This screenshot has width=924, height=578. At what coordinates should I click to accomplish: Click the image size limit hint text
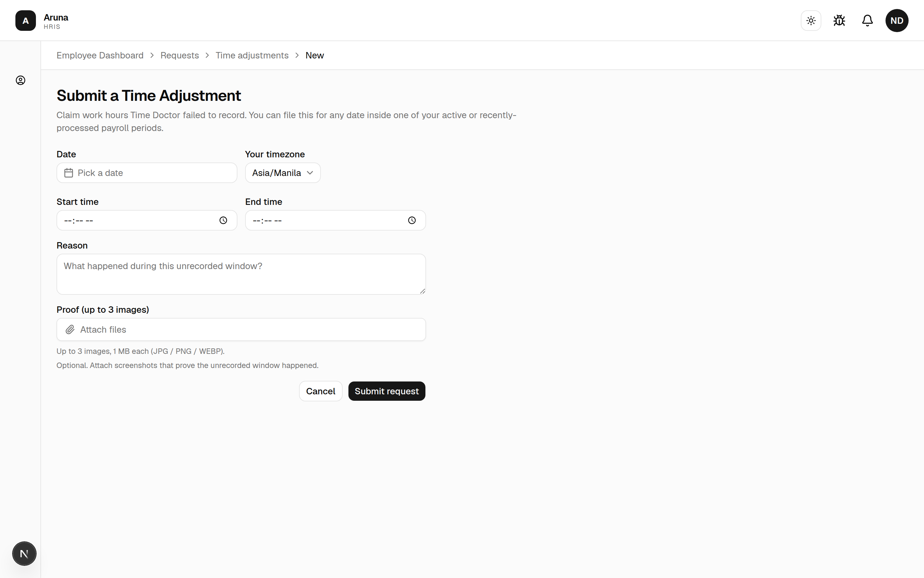point(141,351)
